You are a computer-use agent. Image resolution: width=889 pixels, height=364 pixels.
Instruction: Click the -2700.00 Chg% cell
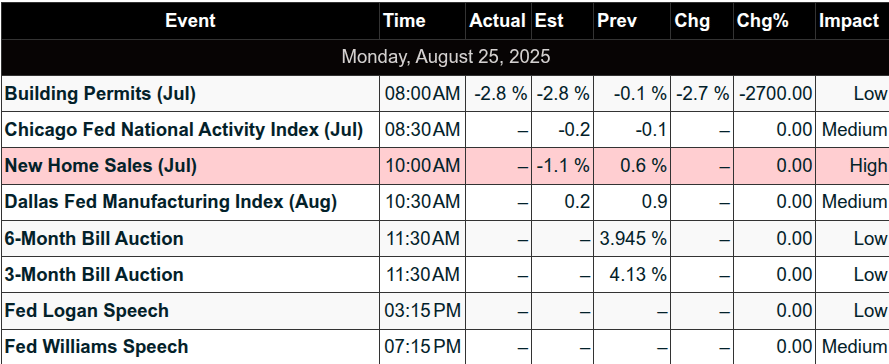pyautogui.click(x=774, y=94)
